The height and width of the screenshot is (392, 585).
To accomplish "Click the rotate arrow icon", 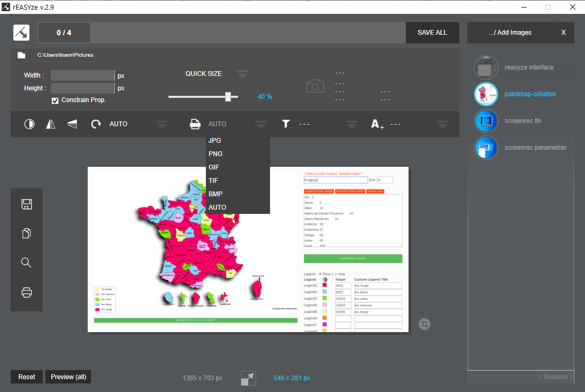I will 96,124.
